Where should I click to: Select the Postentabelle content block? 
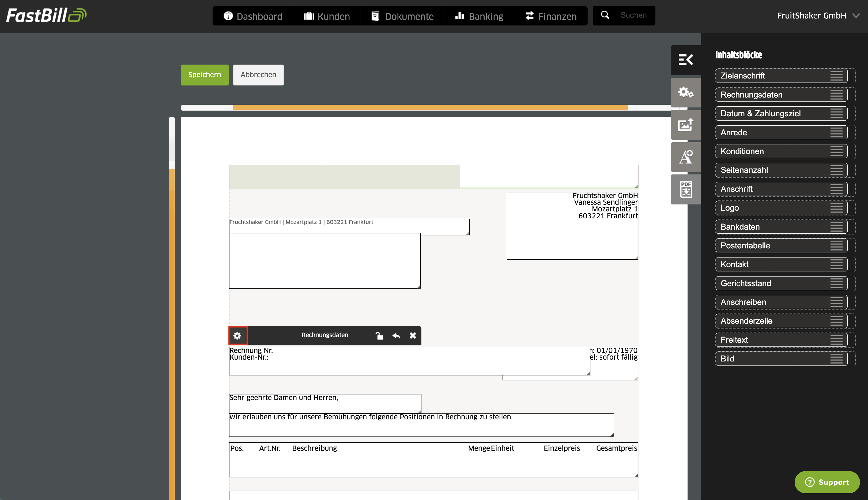pos(781,245)
